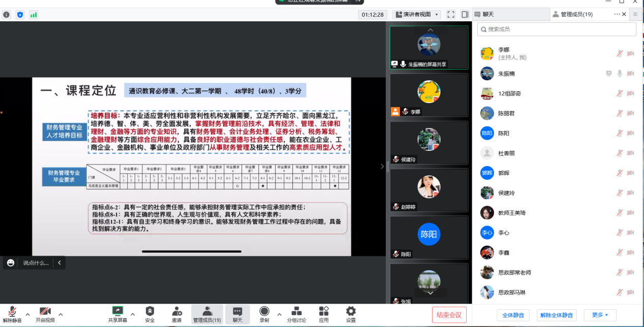Click the 安全 security shield icon

[x=150, y=314]
